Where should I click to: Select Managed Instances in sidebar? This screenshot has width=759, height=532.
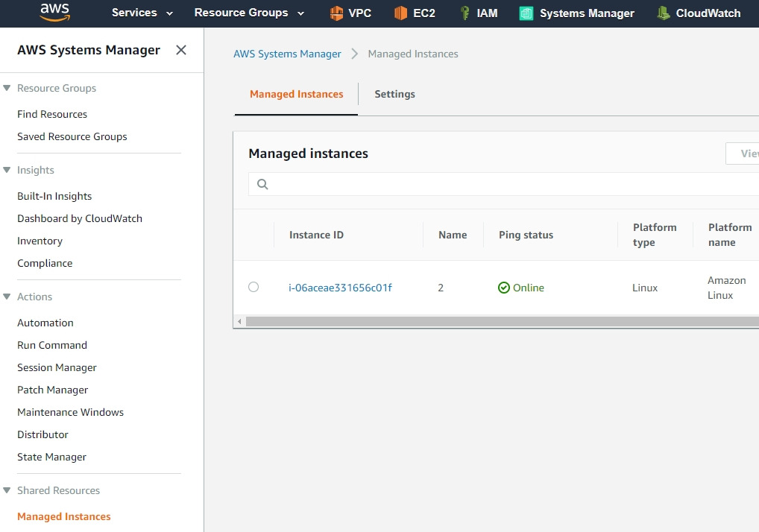click(64, 516)
